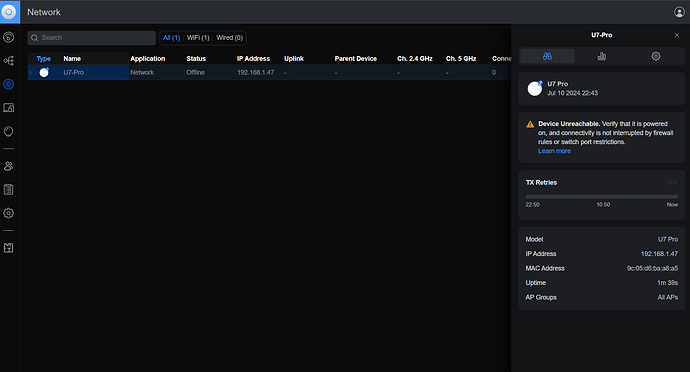The height and width of the screenshot is (372, 690).
Task: Switch to the U7-Pro overview binoculars tab
Action: coord(547,56)
